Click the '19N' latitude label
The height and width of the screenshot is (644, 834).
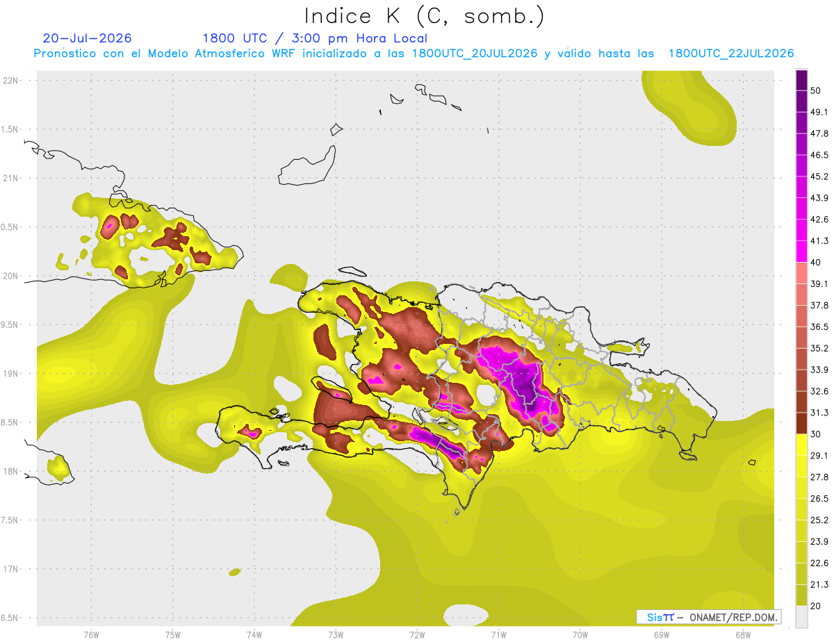[x=11, y=373]
